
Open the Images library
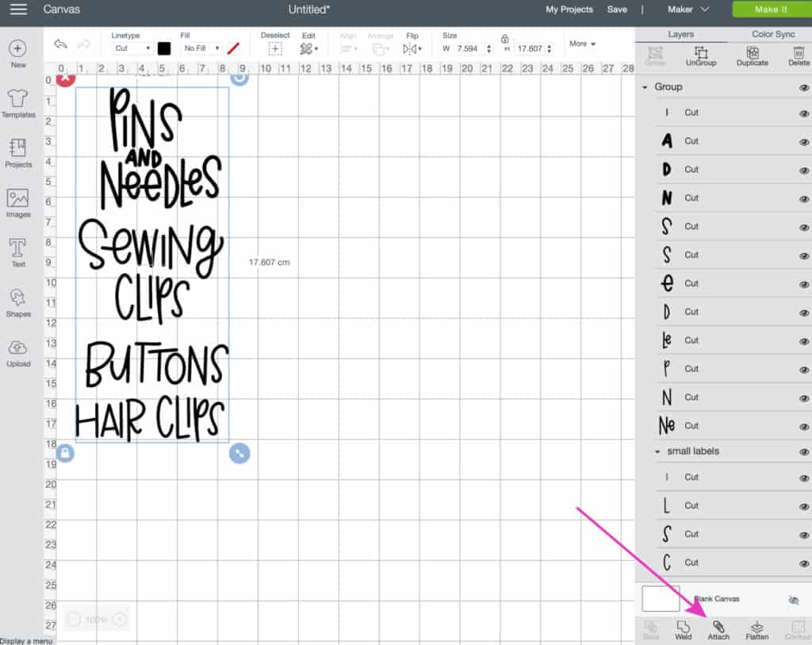tap(18, 202)
